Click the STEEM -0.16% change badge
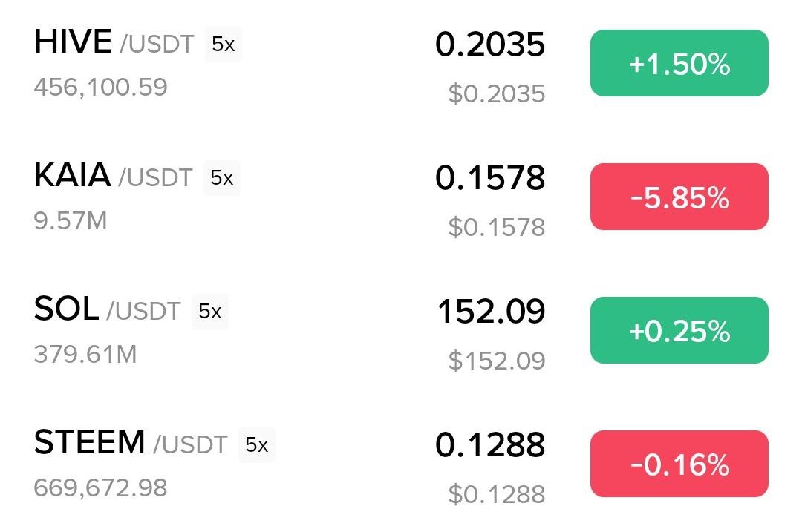 [679, 464]
